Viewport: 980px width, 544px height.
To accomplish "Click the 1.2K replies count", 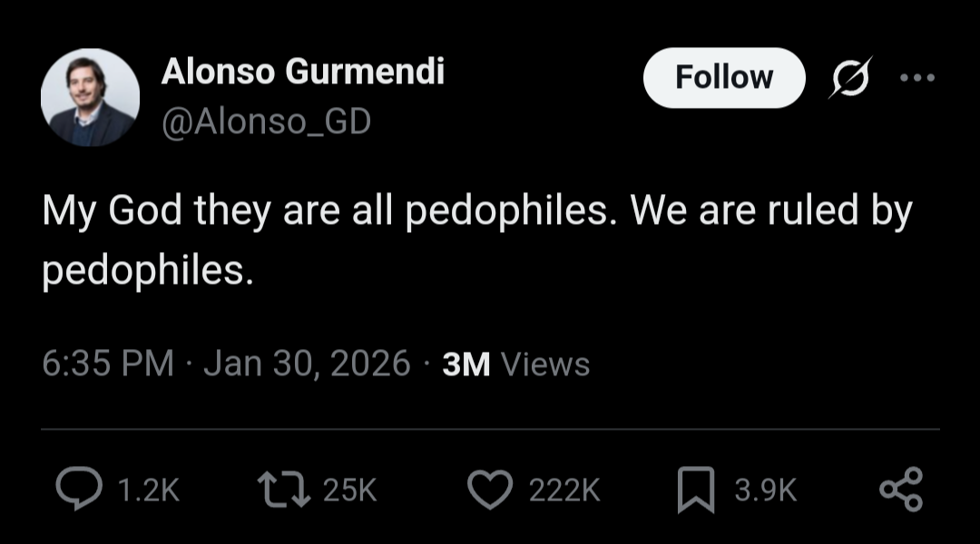I will pos(149,491).
